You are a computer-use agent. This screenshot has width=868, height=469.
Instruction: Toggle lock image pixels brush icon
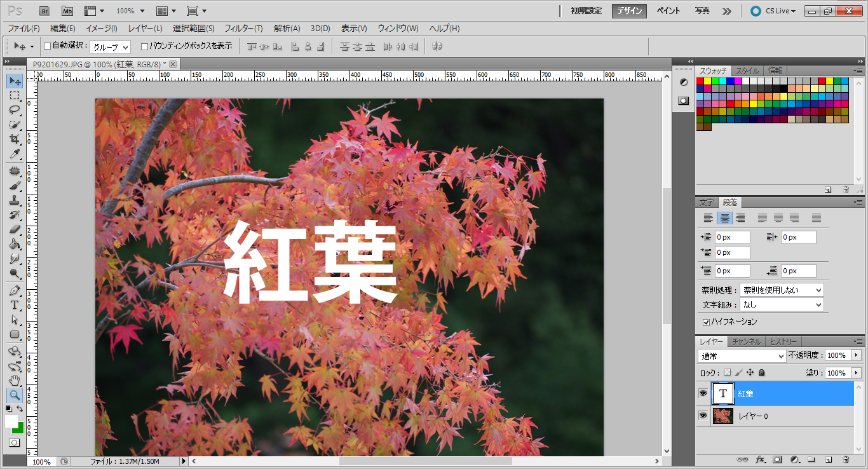click(739, 372)
